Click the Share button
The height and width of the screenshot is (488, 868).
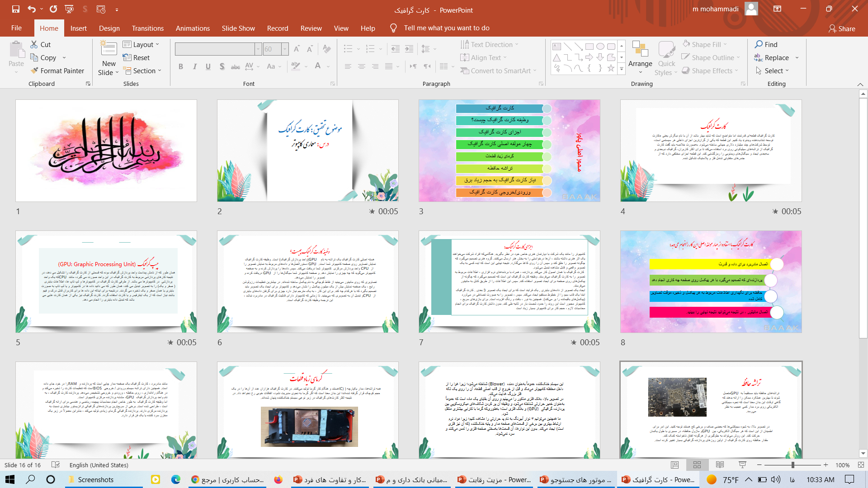coord(841,28)
